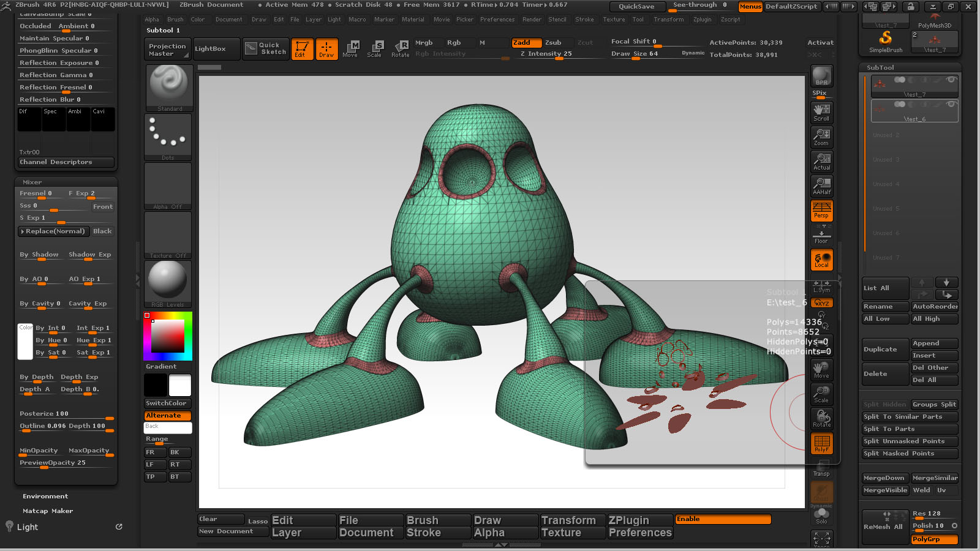Open the DefaultZScript selector

pos(791,7)
